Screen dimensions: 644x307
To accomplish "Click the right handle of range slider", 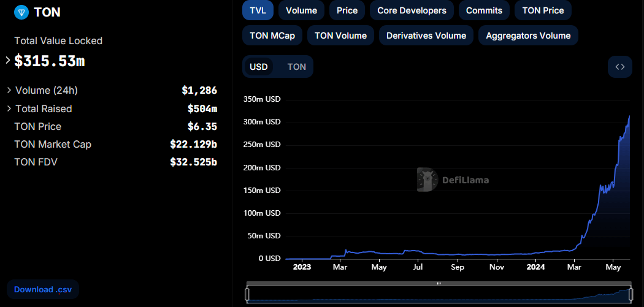I will pos(631,294).
